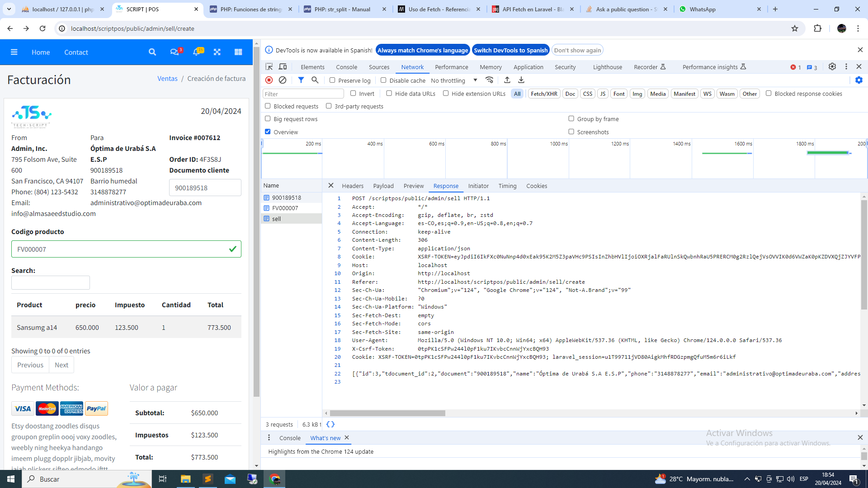This screenshot has width=868, height=488.
Task: Focus the network Filter text box
Action: coord(303,94)
